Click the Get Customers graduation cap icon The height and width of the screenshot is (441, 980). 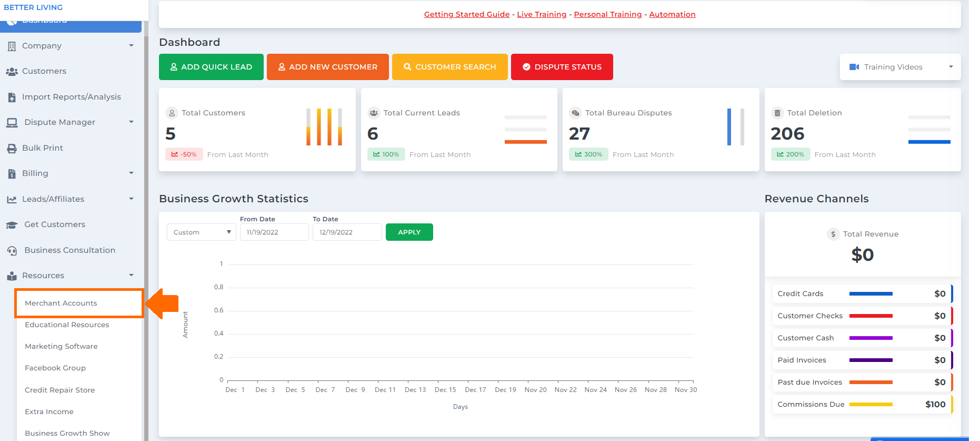[12, 225]
